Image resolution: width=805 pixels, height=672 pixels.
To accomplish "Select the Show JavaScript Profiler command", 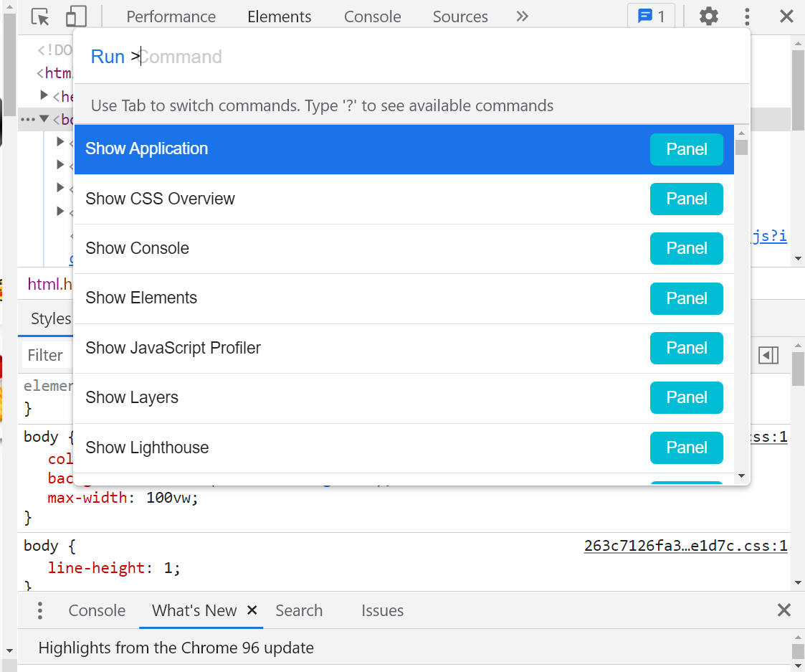I will click(404, 349).
